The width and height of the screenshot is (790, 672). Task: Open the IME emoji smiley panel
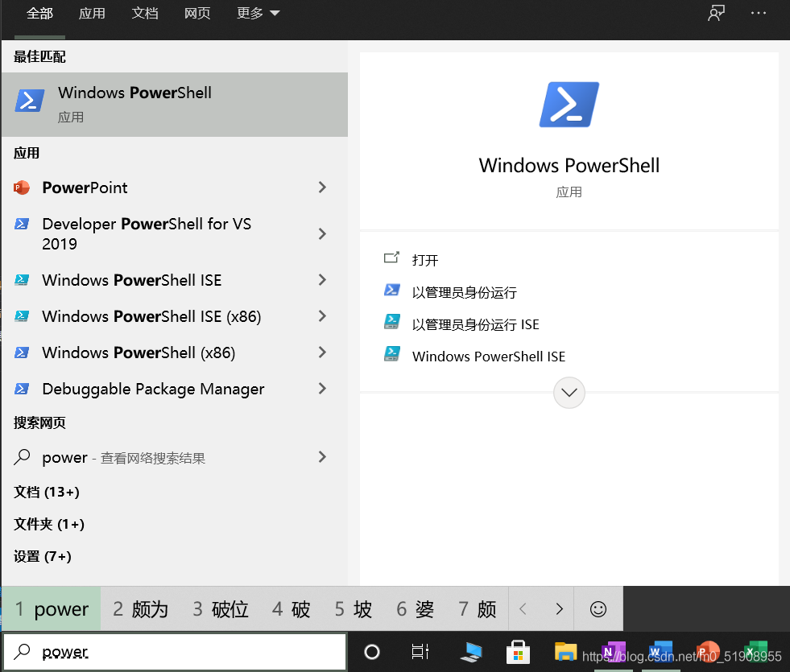pos(598,609)
